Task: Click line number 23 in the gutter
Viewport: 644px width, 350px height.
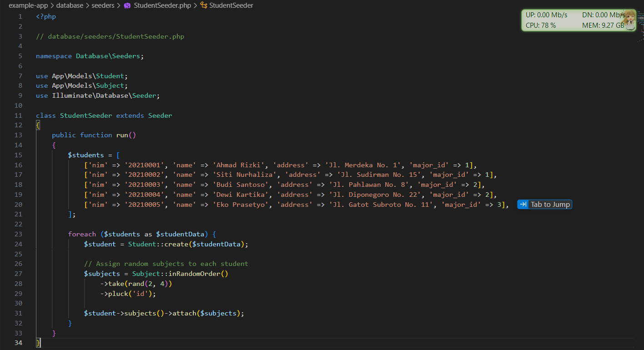Action: point(18,234)
